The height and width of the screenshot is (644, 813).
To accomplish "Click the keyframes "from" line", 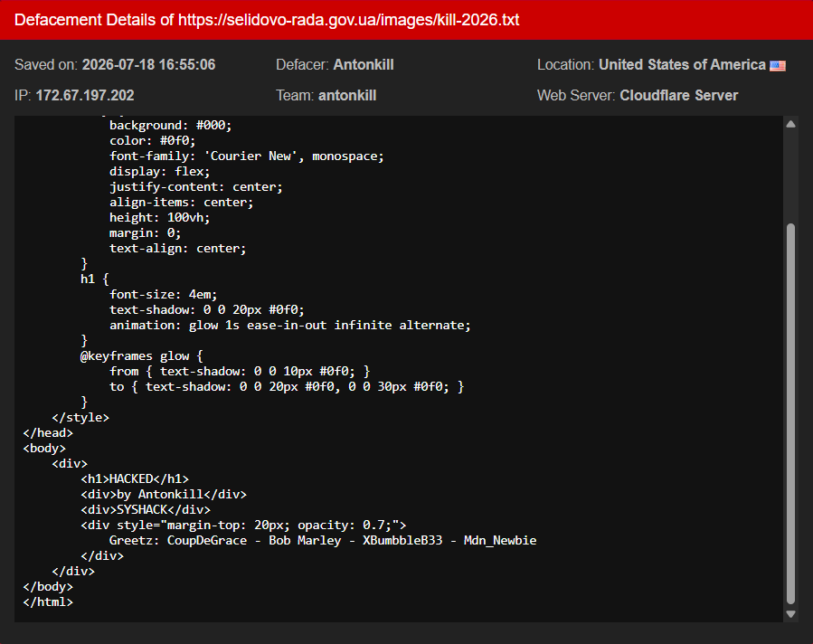I will pos(240,371).
